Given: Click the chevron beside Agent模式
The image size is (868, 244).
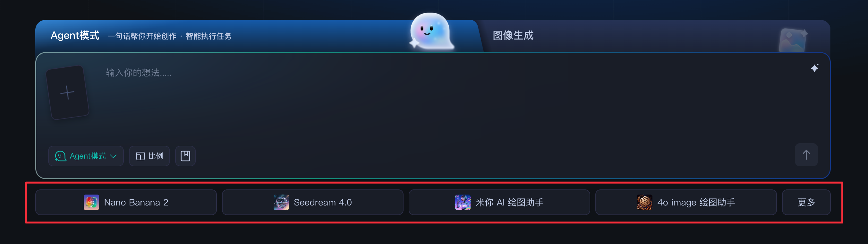Looking at the screenshot, I should point(113,156).
